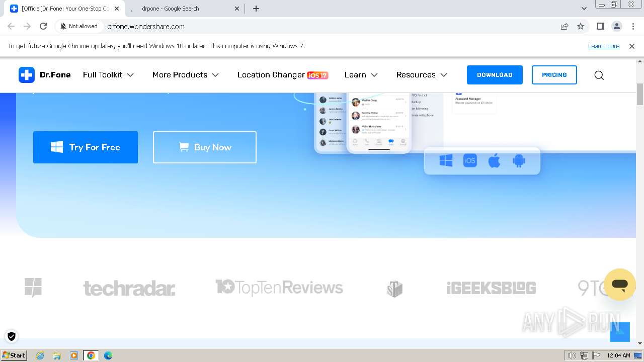Share this page via the share icon
Image resolution: width=644 pixels, height=362 pixels.
pos(565,26)
